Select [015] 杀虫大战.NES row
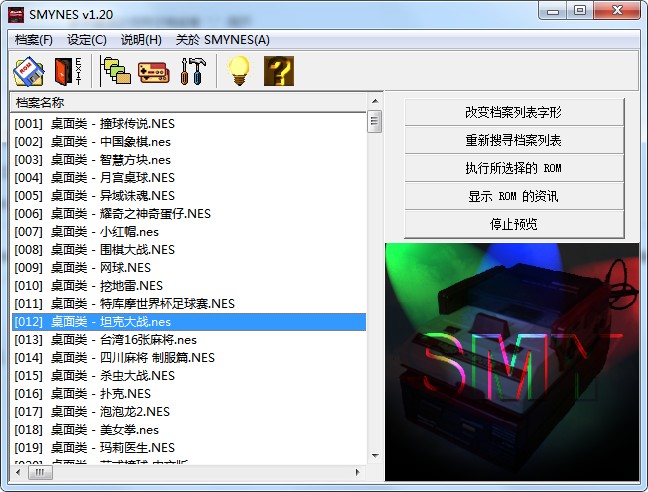Screen dimensions: 648x492 point(189,376)
